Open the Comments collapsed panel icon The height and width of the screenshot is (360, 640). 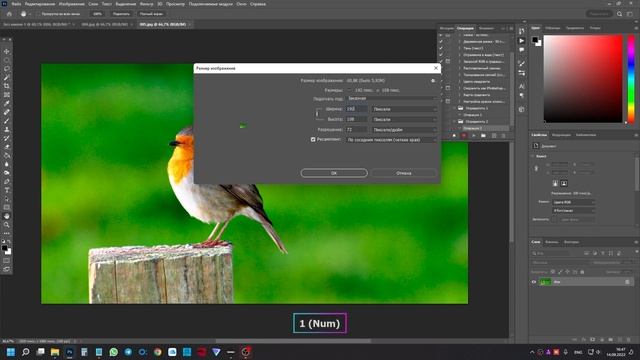522,50
